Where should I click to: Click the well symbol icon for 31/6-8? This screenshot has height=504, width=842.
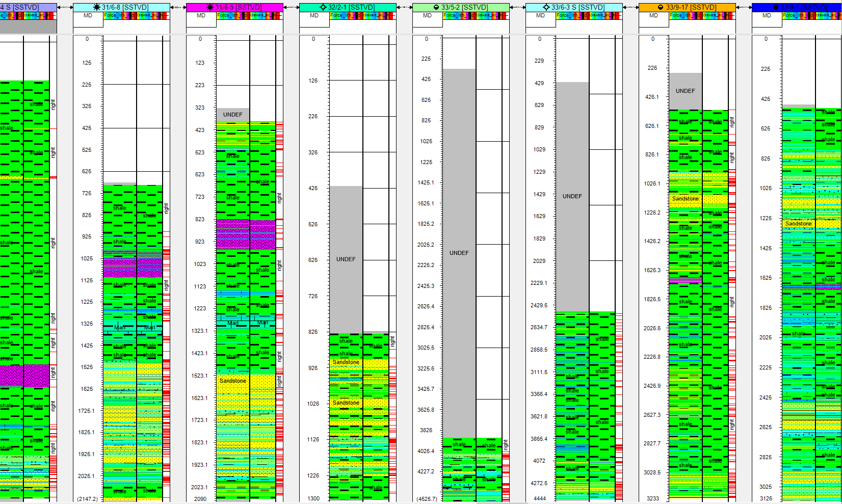pos(97,7)
